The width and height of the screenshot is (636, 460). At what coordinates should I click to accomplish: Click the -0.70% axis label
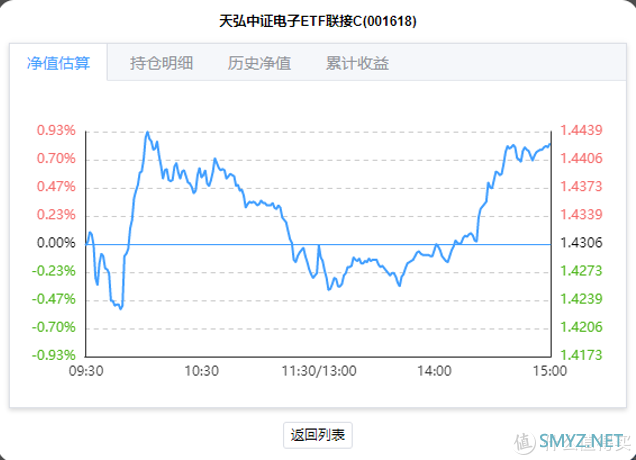click(54, 327)
